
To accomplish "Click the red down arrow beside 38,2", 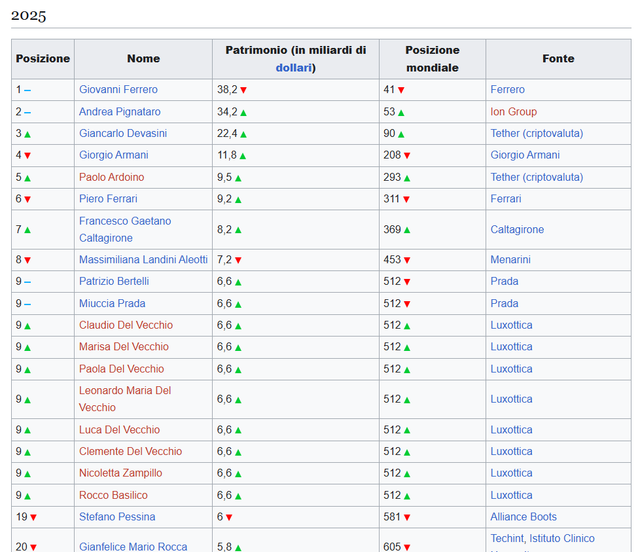I will tap(243, 90).
